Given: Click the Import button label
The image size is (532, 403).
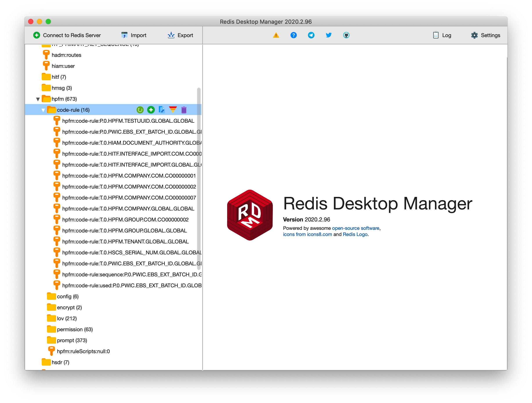Looking at the screenshot, I should [138, 35].
